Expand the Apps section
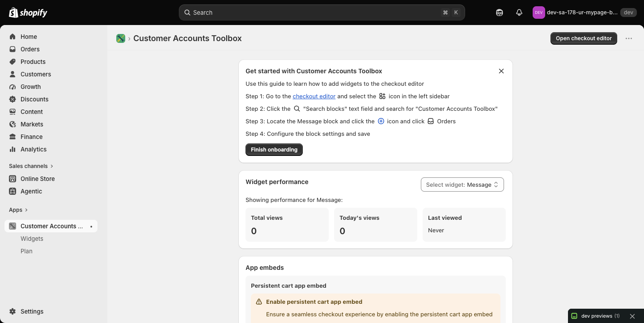This screenshot has height=323, width=644. point(18,210)
